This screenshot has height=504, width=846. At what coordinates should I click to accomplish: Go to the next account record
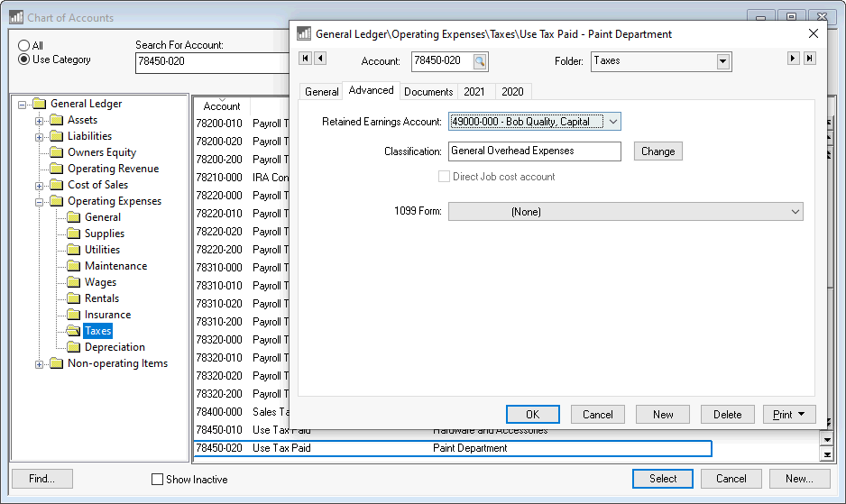pyautogui.click(x=794, y=59)
